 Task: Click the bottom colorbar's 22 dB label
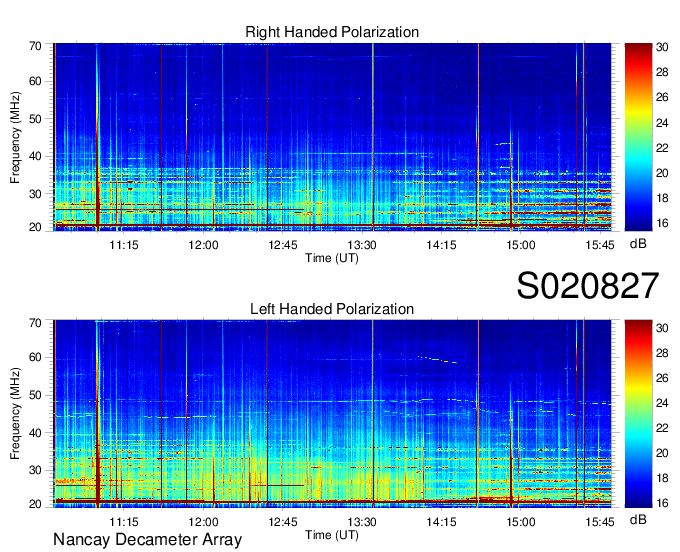point(662,428)
